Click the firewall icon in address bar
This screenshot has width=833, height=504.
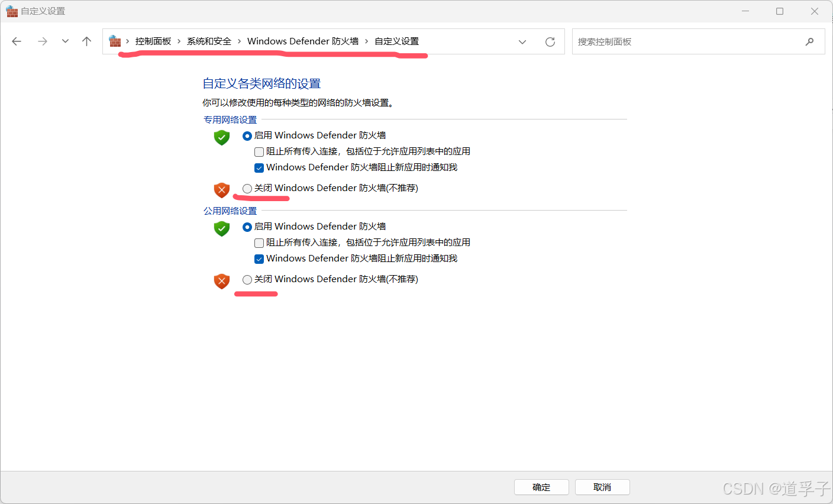click(115, 41)
